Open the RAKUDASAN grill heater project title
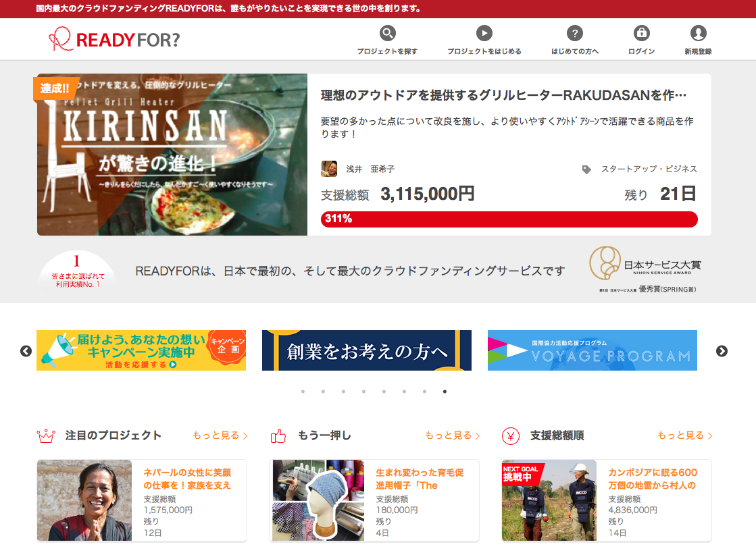The height and width of the screenshot is (559, 756). point(503,95)
